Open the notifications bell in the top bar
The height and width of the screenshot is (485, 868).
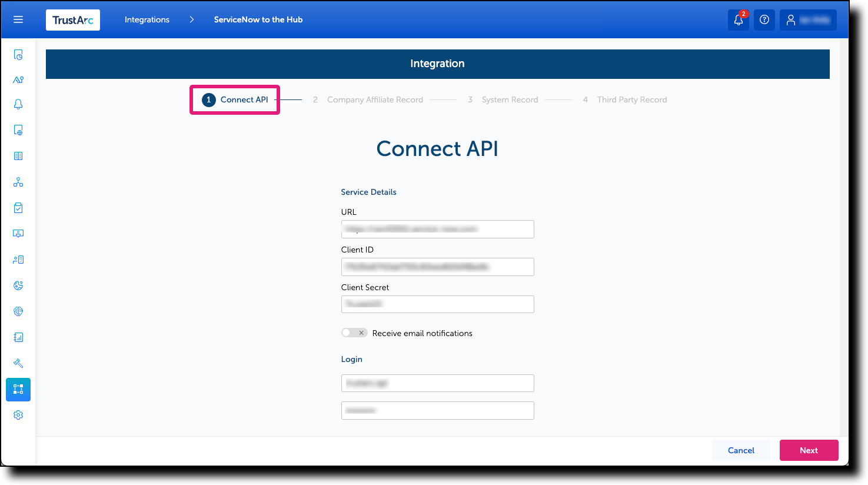pyautogui.click(x=739, y=19)
